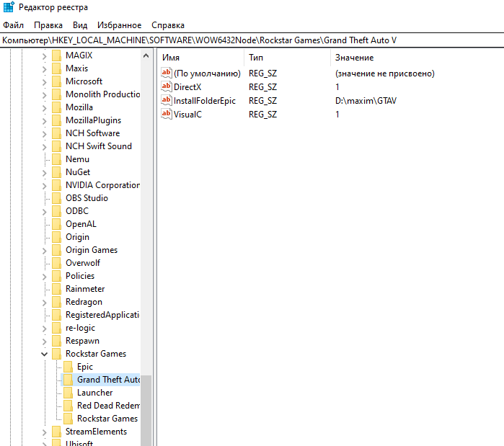504x446 pixels.
Task: Click the (По умолчанию) value icon
Action: click(167, 73)
